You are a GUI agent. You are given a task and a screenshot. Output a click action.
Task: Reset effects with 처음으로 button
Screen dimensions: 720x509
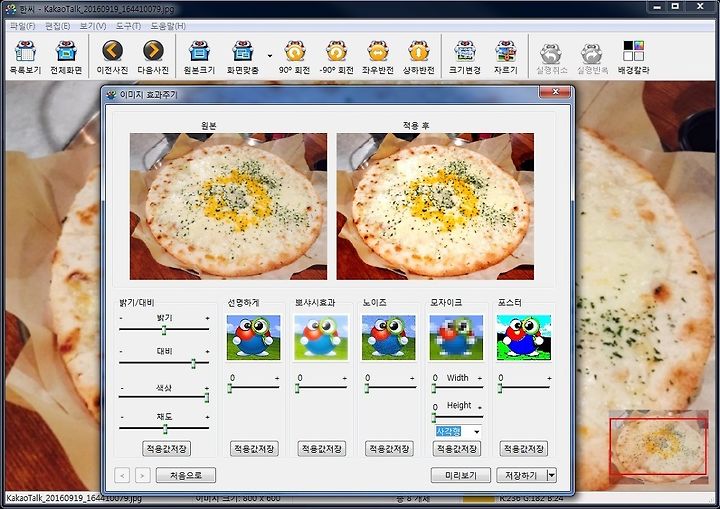click(186, 475)
